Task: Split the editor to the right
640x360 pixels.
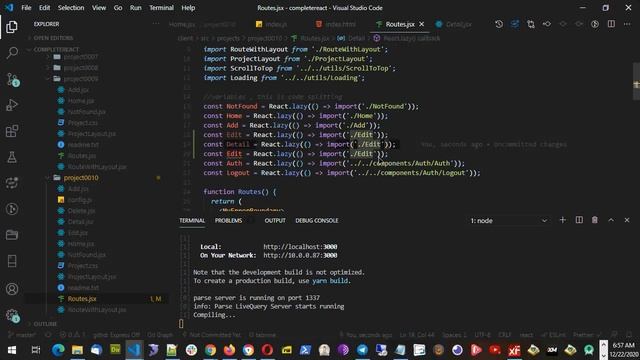Action: click(611, 24)
